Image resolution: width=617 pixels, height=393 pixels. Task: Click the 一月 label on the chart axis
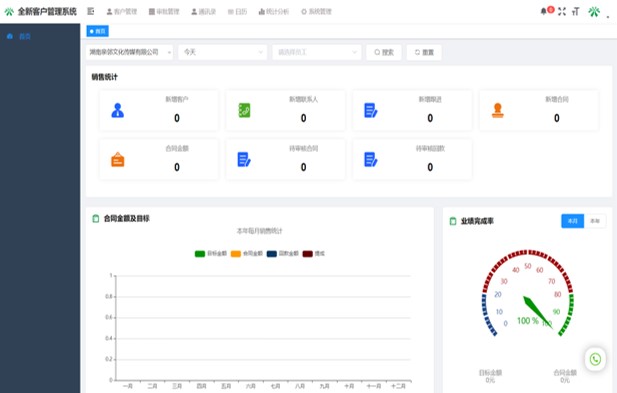click(127, 386)
